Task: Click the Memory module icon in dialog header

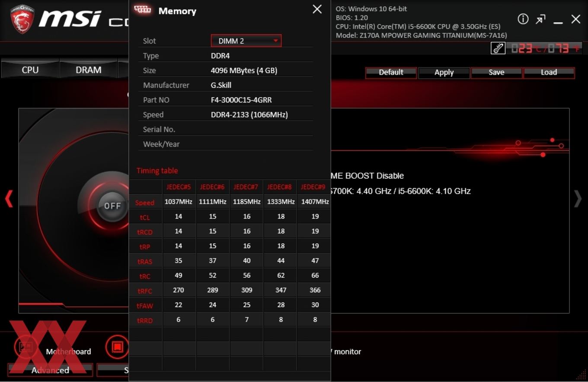Action: click(143, 10)
